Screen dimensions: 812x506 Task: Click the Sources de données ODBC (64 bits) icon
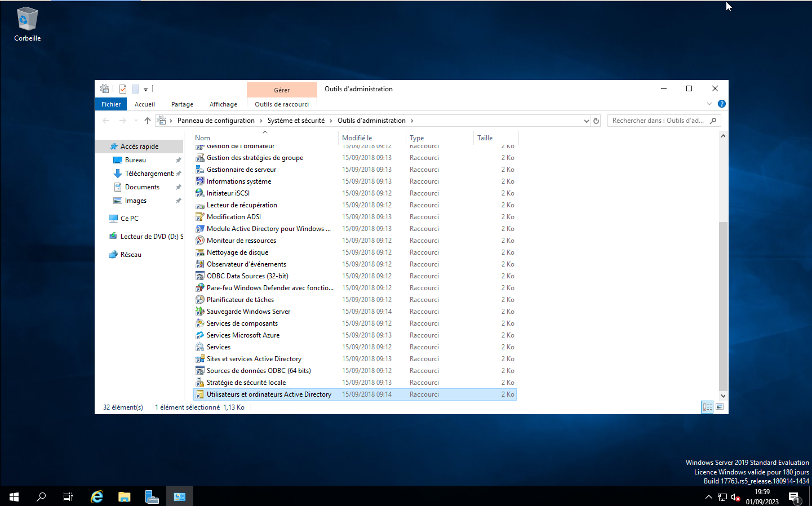[199, 371]
